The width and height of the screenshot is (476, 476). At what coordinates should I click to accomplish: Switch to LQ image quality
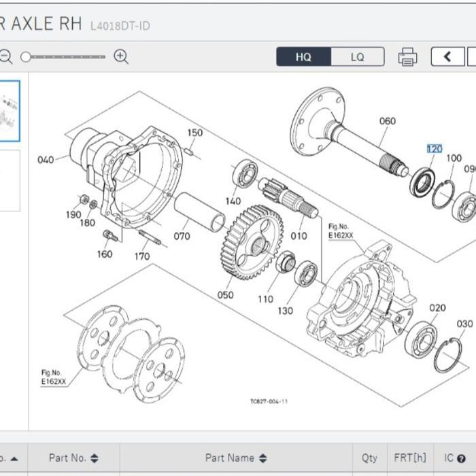pyautogui.click(x=357, y=56)
